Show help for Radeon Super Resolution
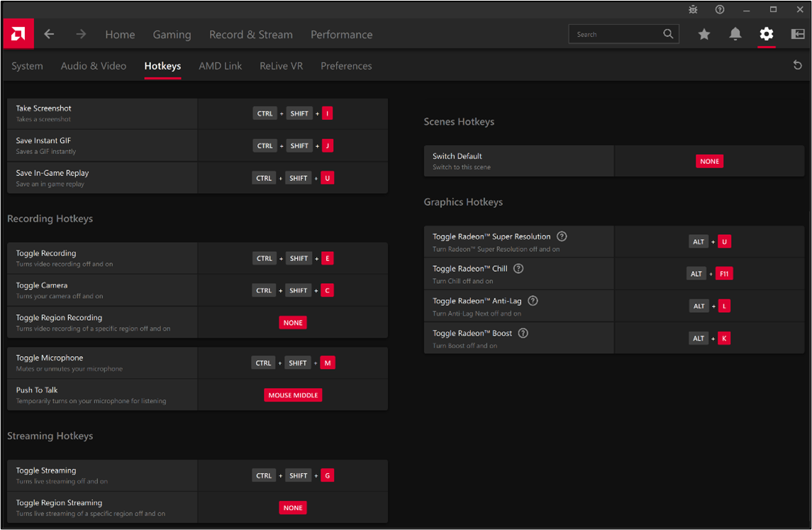 click(x=562, y=236)
